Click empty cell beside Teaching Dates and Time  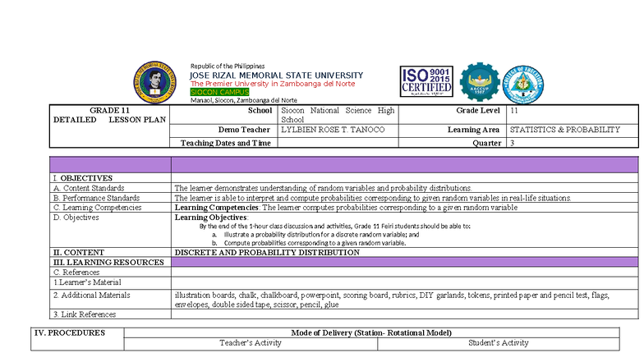(x=338, y=143)
